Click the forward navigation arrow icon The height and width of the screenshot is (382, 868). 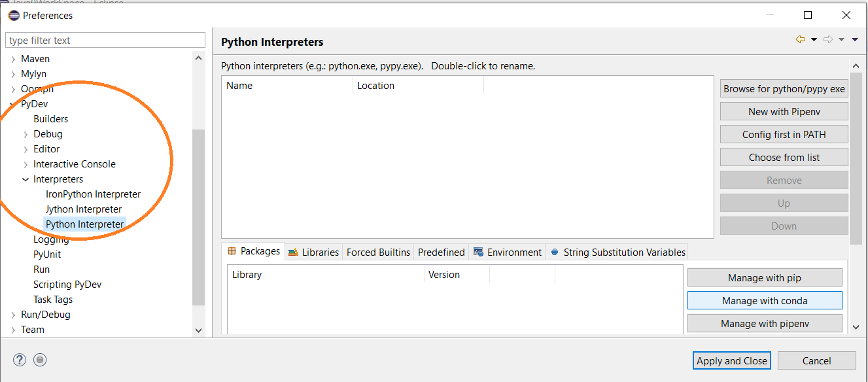[828, 40]
